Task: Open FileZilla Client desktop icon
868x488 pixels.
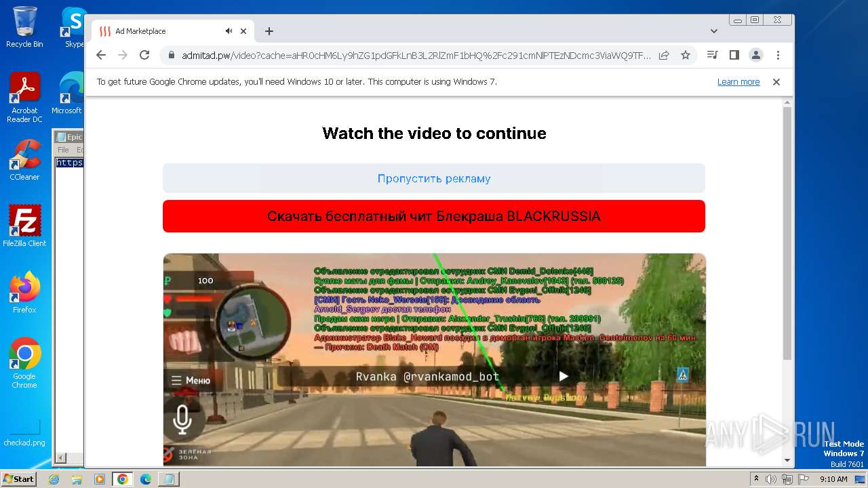Action: click(x=24, y=226)
